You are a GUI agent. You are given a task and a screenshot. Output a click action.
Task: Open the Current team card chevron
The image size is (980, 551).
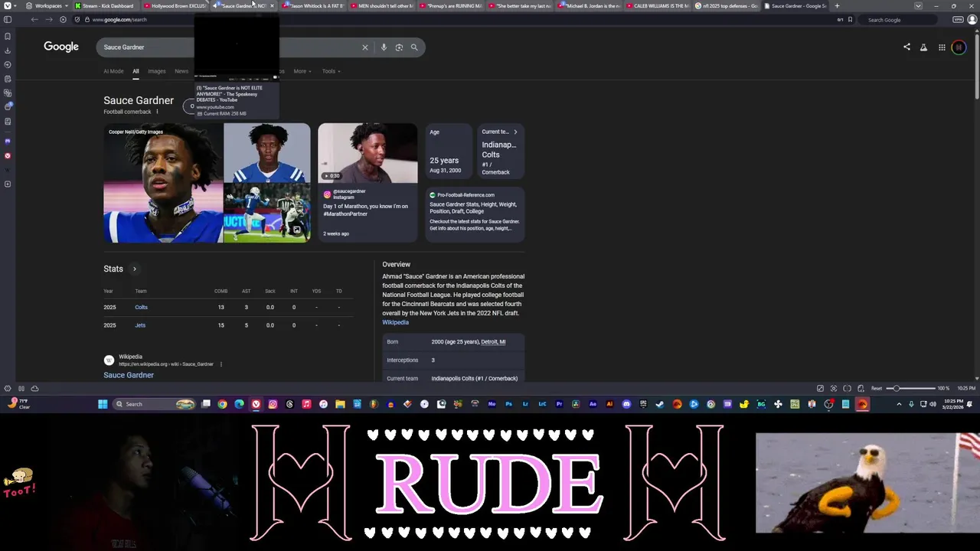515,132
